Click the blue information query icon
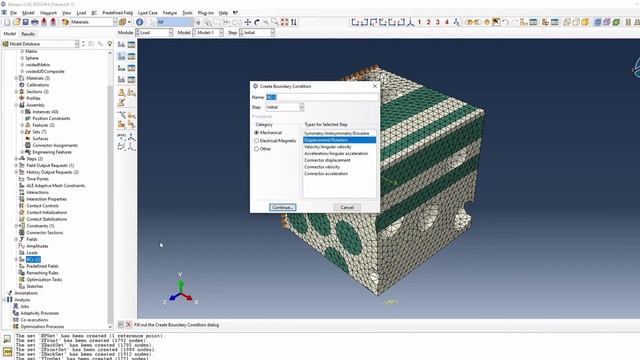The image size is (640, 360). (140, 22)
